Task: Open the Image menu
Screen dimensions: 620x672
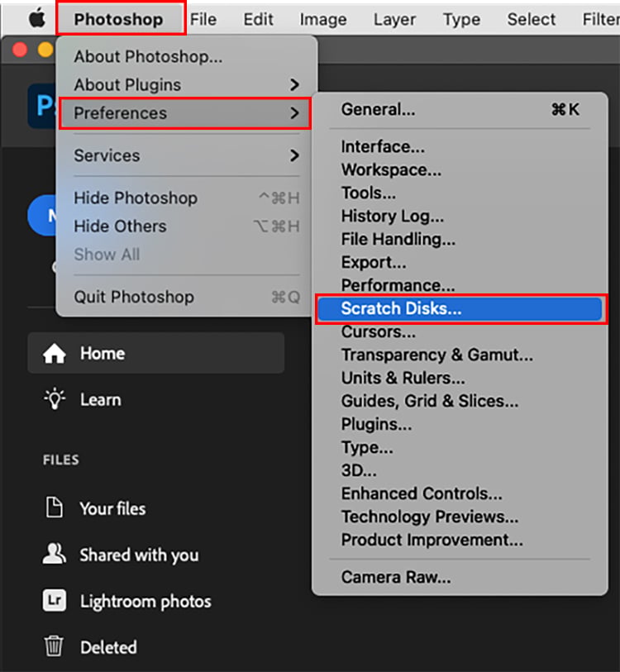Action: pos(323,19)
